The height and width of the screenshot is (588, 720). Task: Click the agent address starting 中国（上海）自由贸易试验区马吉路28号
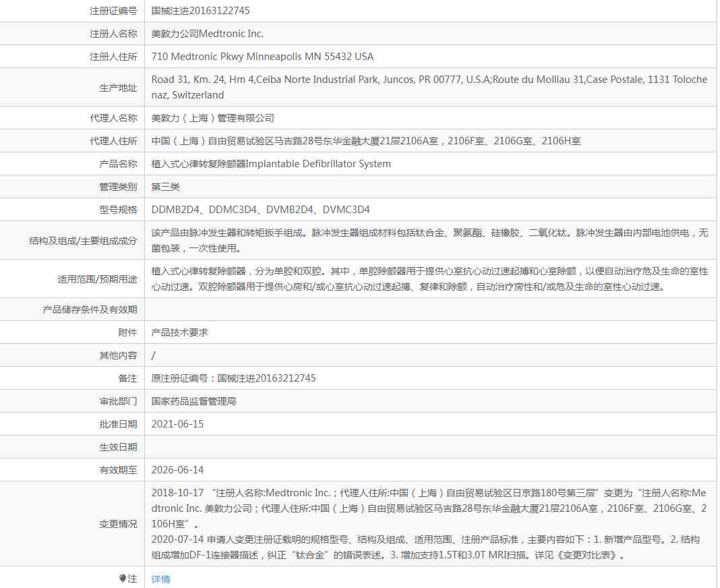pos(366,141)
